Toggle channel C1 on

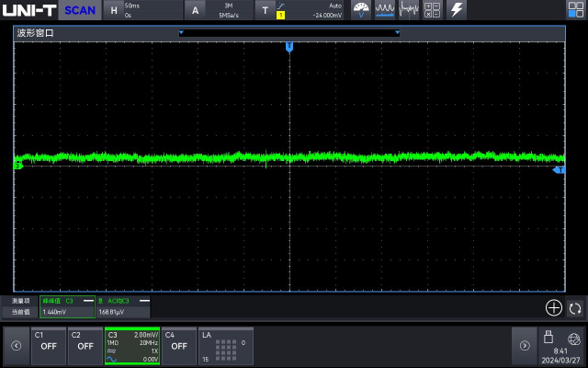point(49,346)
